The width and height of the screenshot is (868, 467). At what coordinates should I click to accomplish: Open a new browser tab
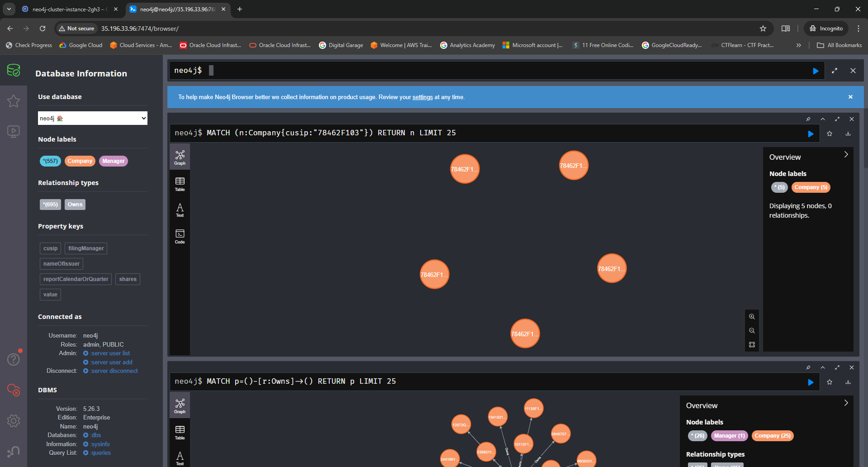(x=240, y=9)
